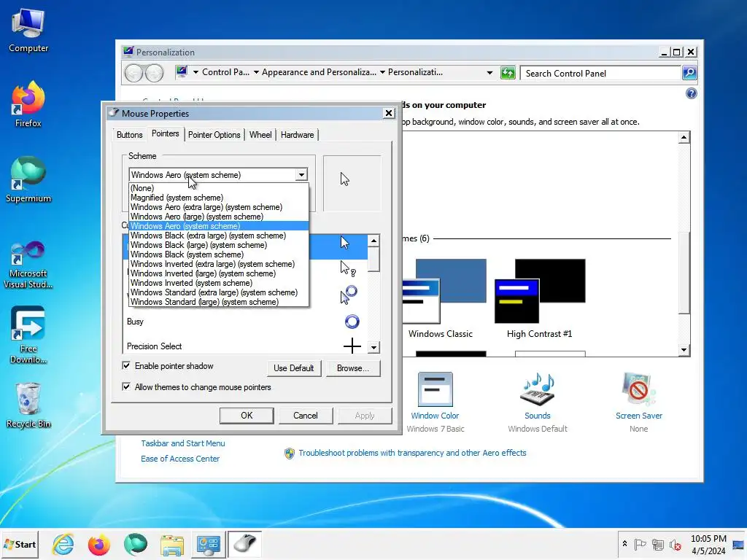This screenshot has height=560, width=747.
Task: Select the High Contrast #1 theme
Action: pos(540,298)
